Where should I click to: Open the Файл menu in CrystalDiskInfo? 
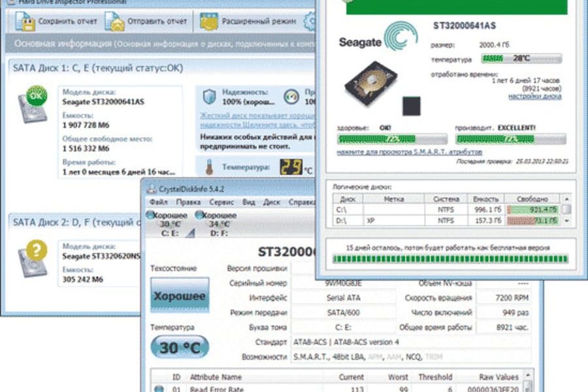pyautogui.click(x=158, y=203)
